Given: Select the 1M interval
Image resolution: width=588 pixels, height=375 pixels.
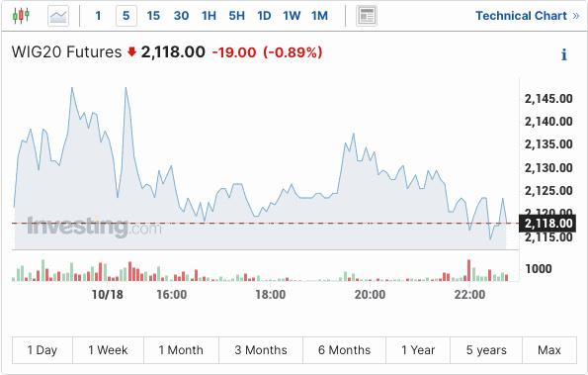Looking at the screenshot, I should pos(319,16).
